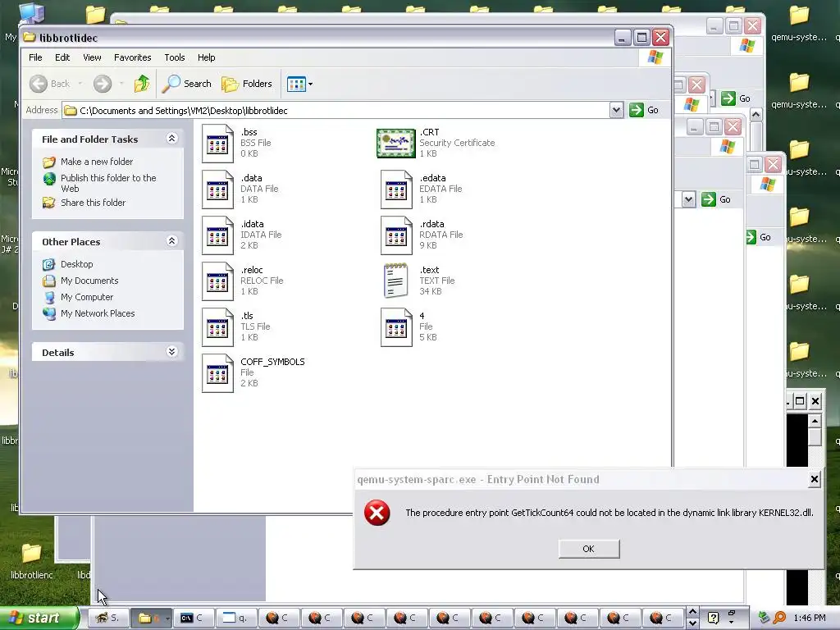Open the Edit menu
This screenshot has height=630, width=840.
62,57
